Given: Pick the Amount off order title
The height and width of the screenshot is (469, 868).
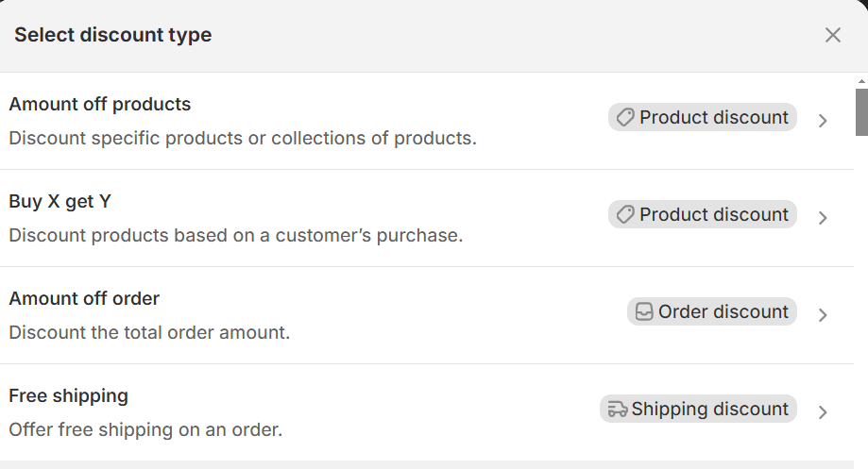Looking at the screenshot, I should [x=84, y=298].
